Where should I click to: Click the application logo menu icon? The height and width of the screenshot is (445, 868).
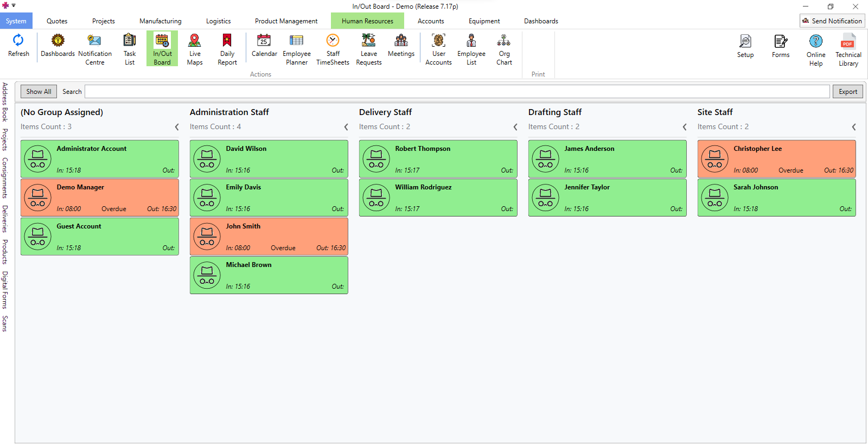[6, 5]
